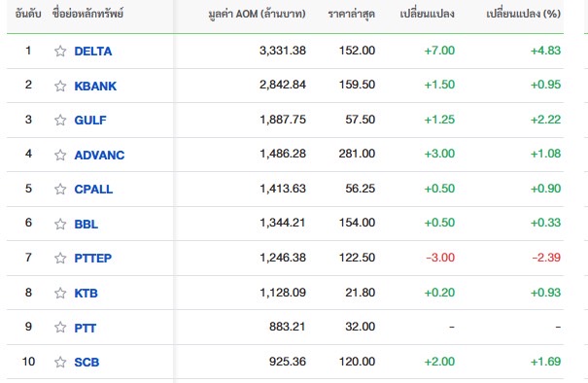Star the ADVANC stock row
This screenshot has height=383, width=588.
[x=60, y=155]
